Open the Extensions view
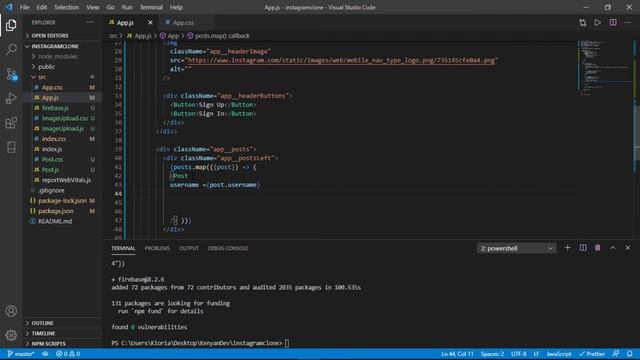The image size is (640, 360). (11, 123)
